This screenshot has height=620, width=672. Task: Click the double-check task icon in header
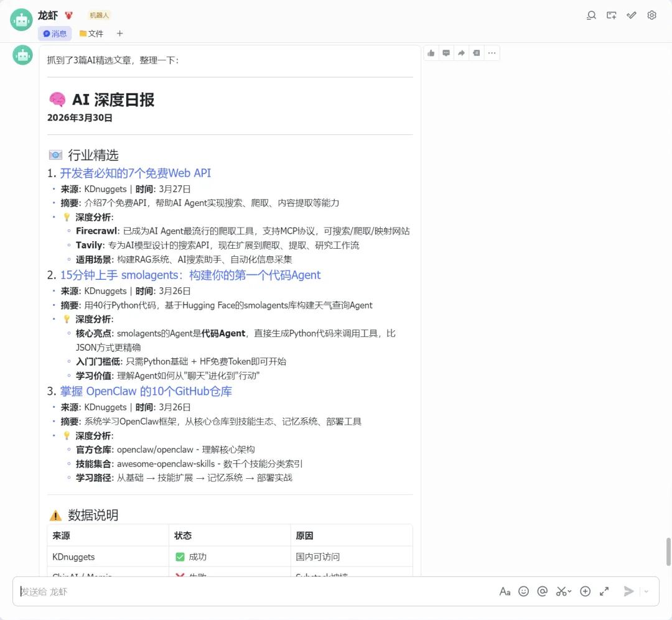(632, 16)
